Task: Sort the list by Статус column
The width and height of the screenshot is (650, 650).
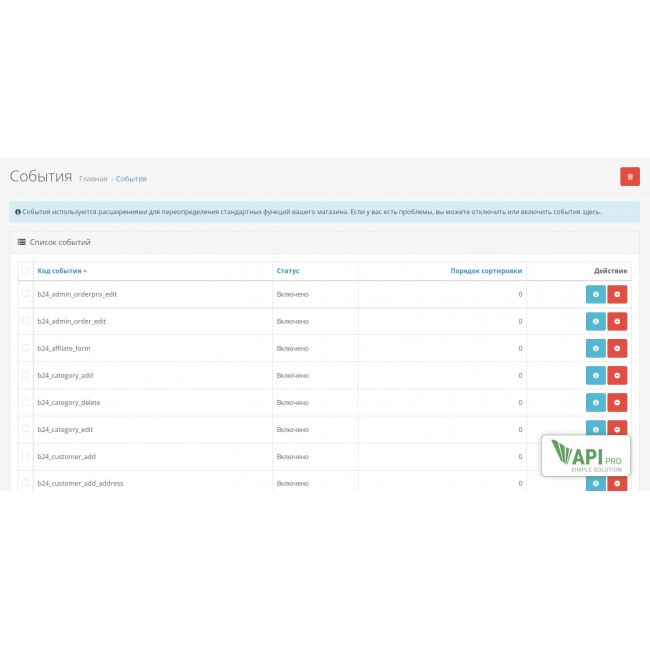Action: pos(288,271)
